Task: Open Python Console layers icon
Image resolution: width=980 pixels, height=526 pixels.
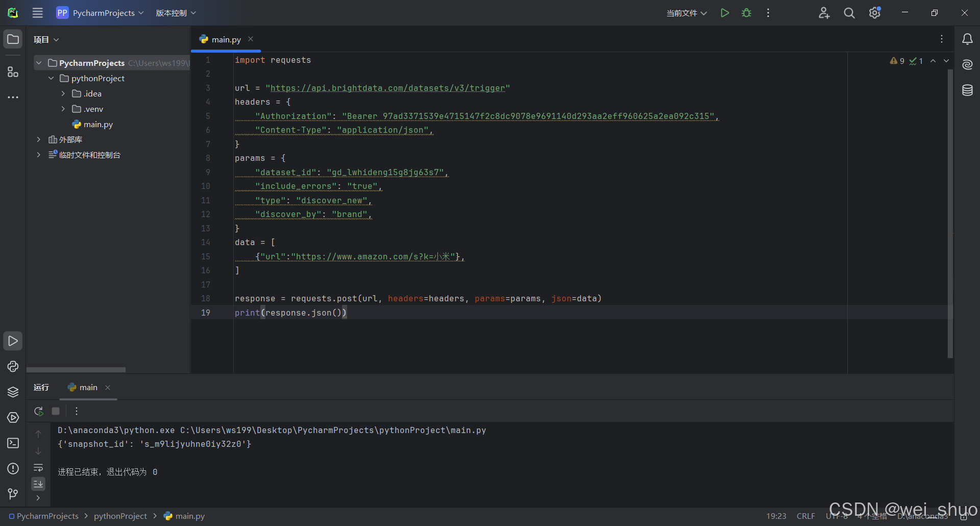Action: 13,392
